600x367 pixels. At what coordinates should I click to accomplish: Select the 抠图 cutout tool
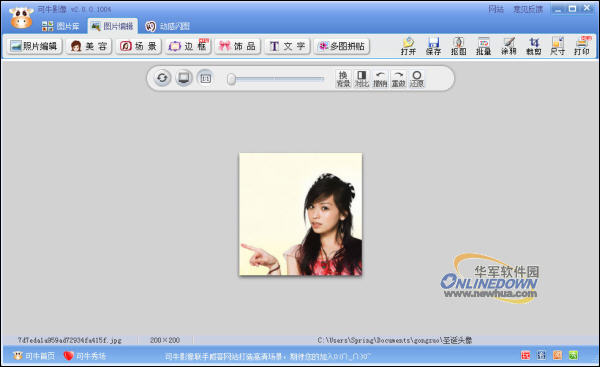pos(458,46)
